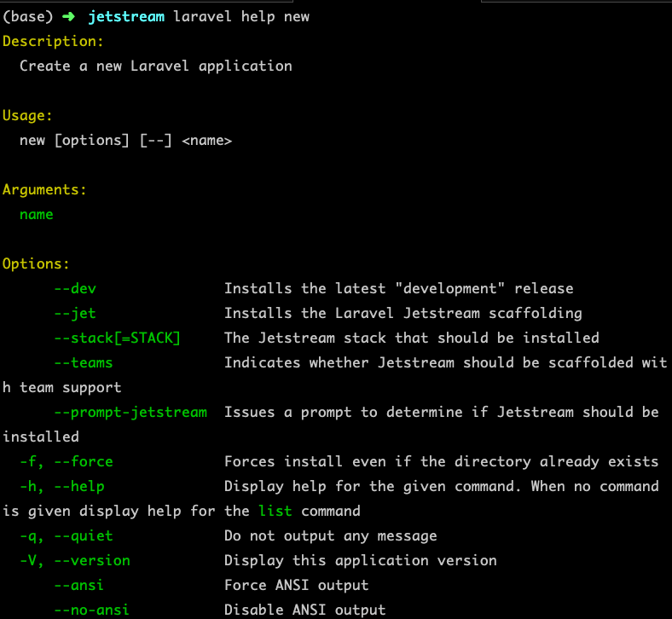Click the '--teams' option

pos(84,363)
